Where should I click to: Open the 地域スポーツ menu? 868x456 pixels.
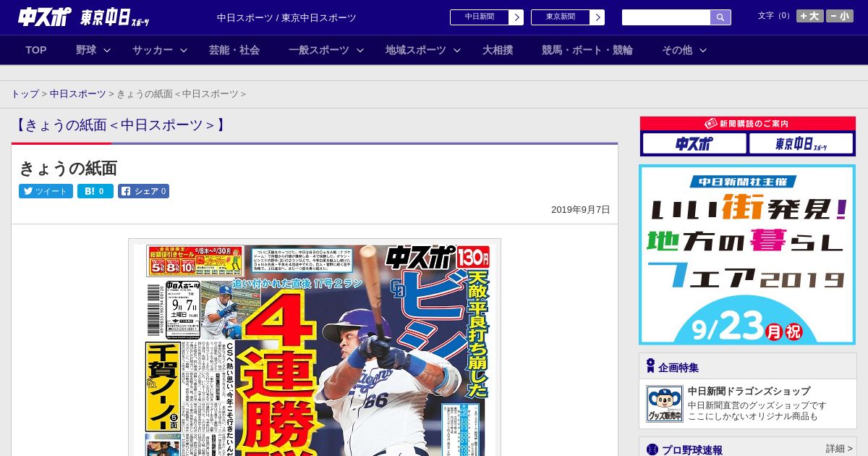416,50
